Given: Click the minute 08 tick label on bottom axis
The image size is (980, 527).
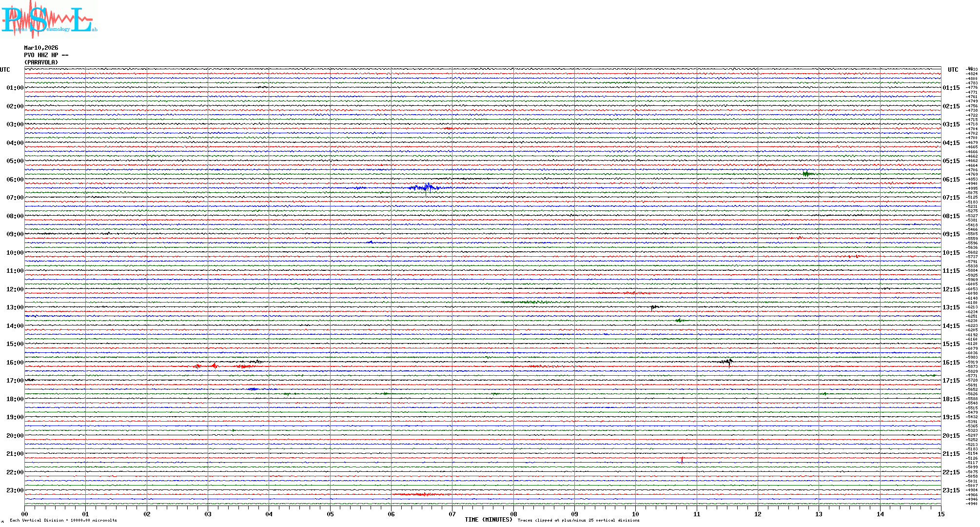Looking at the screenshot, I should (513, 514).
